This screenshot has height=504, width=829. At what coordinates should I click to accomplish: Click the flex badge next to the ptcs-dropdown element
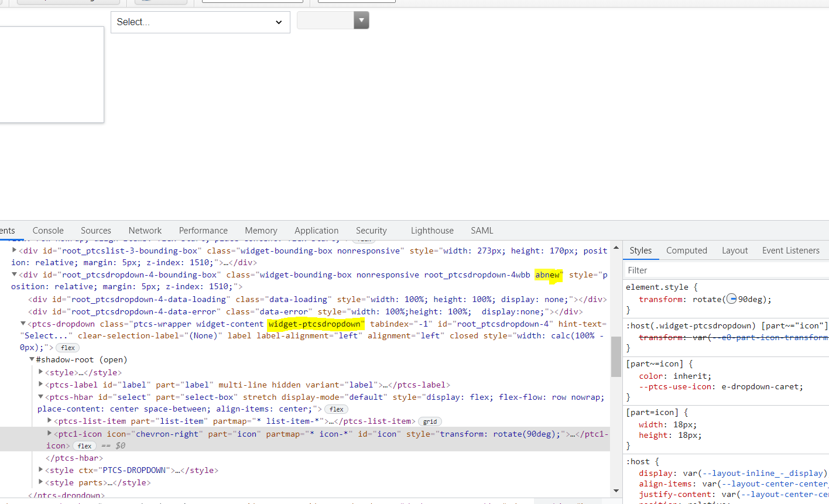point(67,347)
